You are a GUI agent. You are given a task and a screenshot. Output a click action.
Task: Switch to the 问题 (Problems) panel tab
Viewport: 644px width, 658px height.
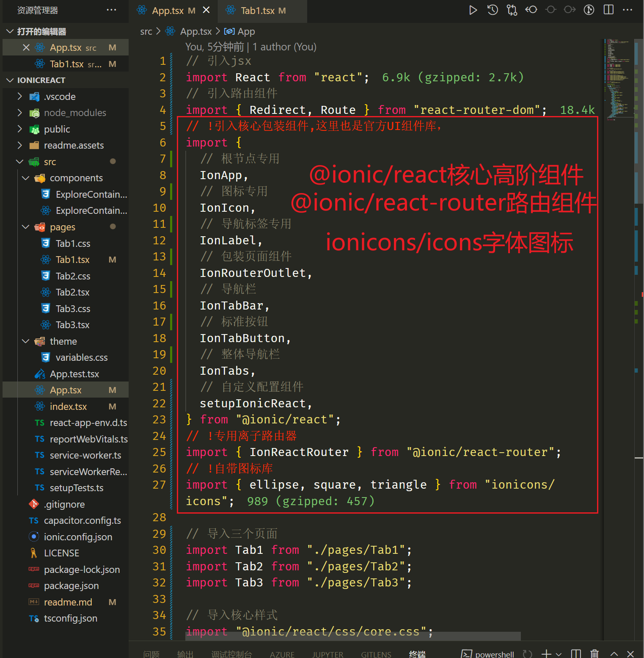click(151, 654)
